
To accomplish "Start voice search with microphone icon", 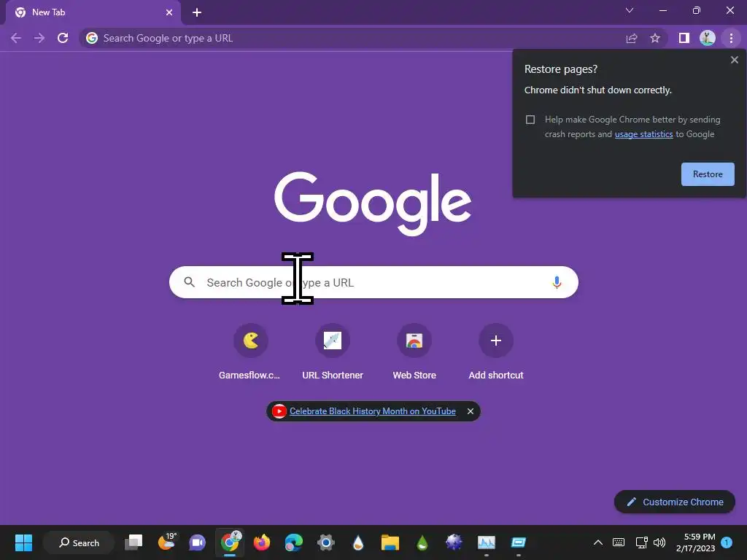I will pyautogui.click(x=557, y=282).
